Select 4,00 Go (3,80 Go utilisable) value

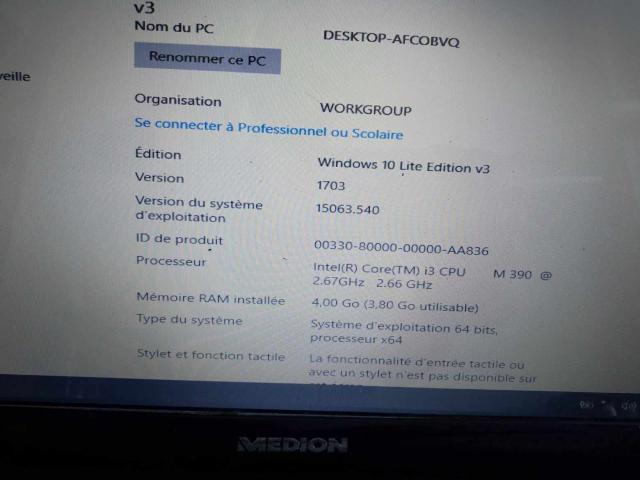395,305
